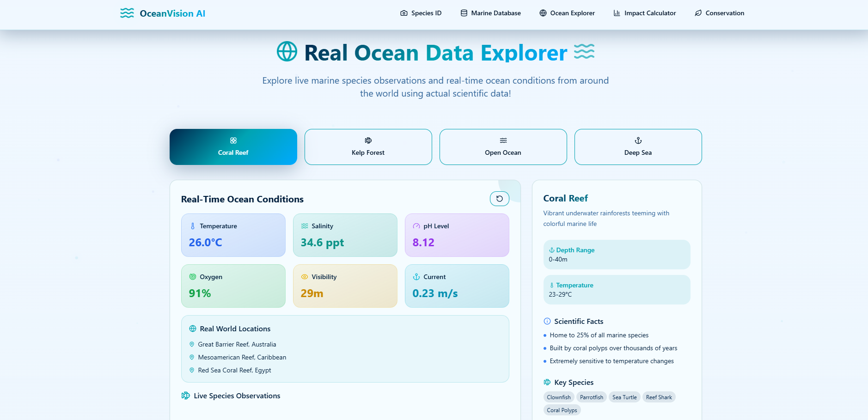Image resolution: width=868 pixels, height=420 pixels.
Task: Click the OceanVision AI waves logo icon
Action: tap(127, 13)
